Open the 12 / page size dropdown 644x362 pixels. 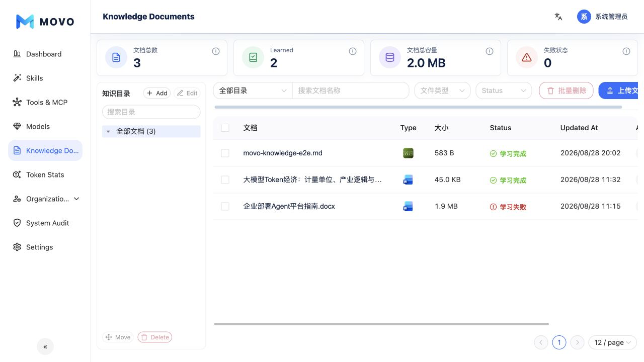(x=612, y=342)
